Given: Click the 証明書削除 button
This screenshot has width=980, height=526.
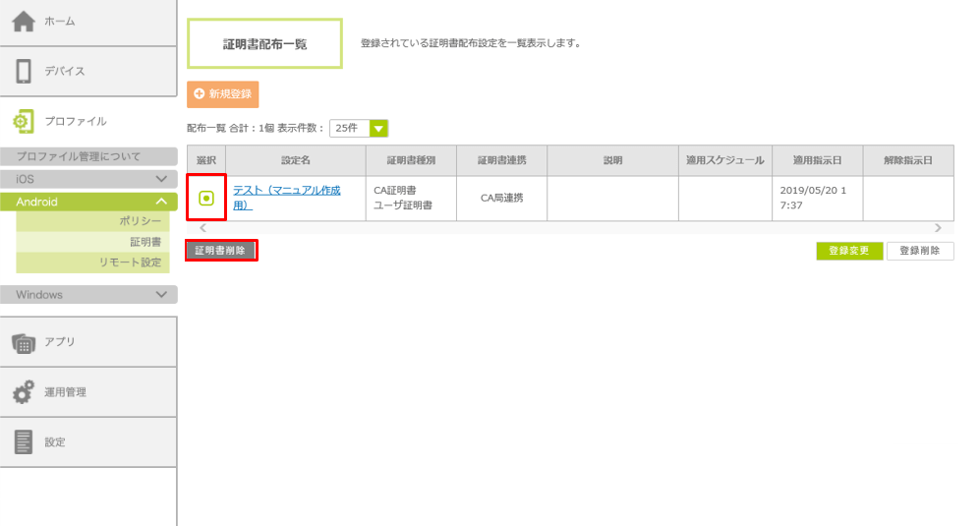Looking at the screenshot, I should click(220, 251).
